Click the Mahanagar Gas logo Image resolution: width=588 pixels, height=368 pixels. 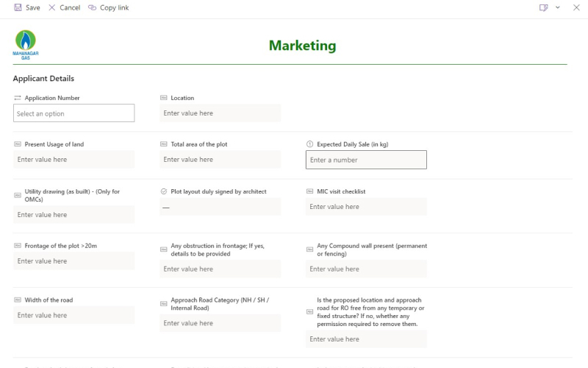click(26, 45)
